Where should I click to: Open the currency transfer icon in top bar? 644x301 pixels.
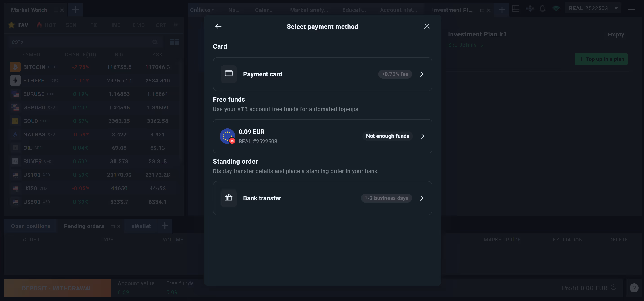530,9
